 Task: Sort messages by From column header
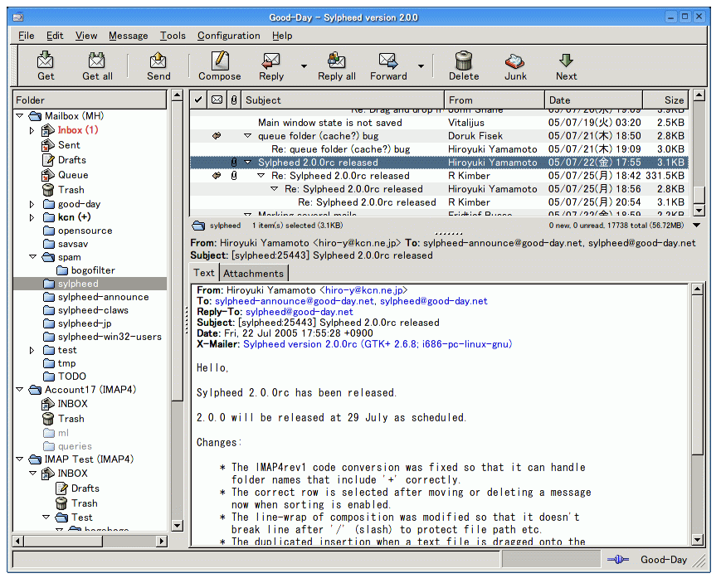point(495,100)
